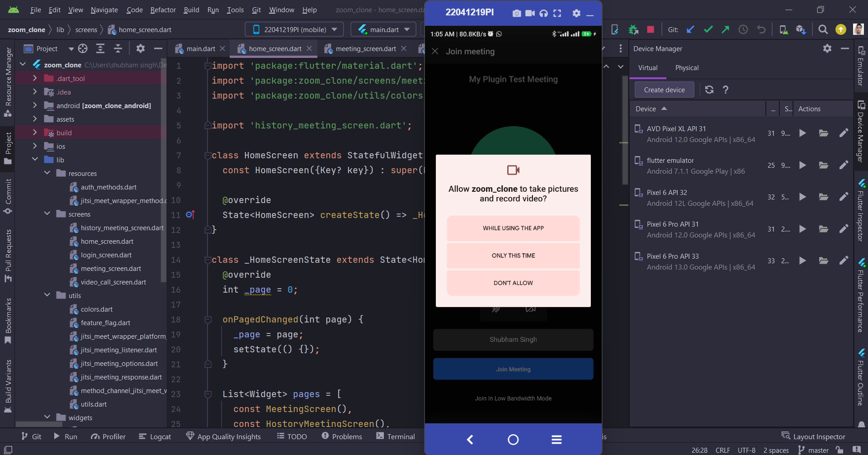Refresh the Device Manager list
The height and width of the screenshot is (455, 868).
point(709,90)
